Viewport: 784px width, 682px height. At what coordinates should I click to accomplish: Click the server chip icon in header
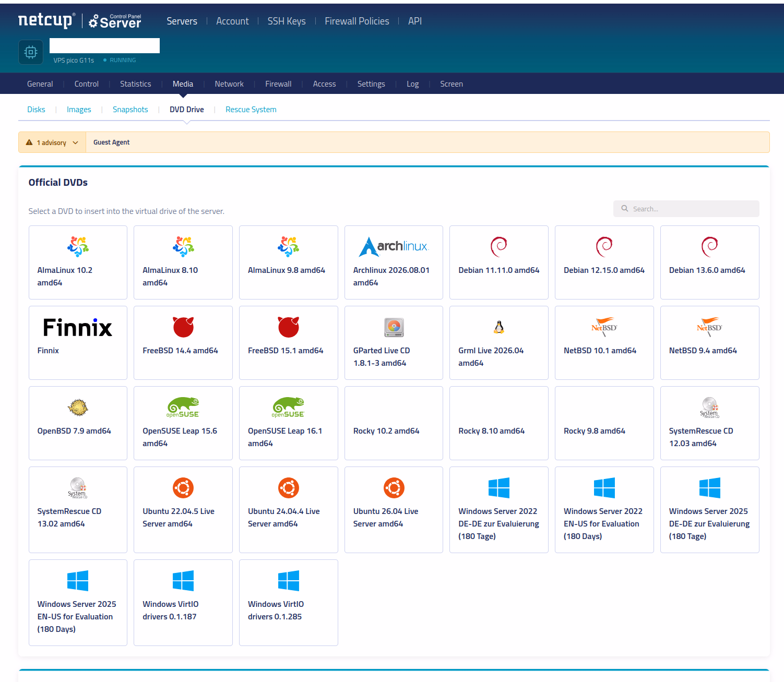[31, 52]
